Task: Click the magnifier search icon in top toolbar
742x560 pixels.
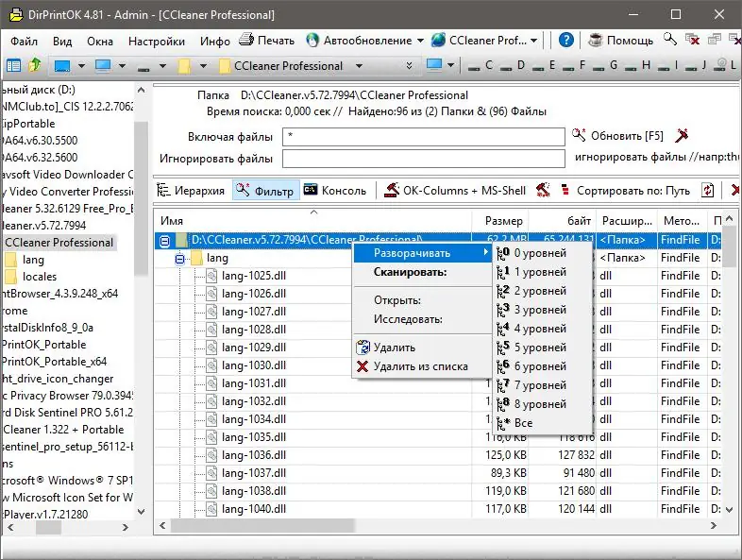Action: (x=669, y=40)
